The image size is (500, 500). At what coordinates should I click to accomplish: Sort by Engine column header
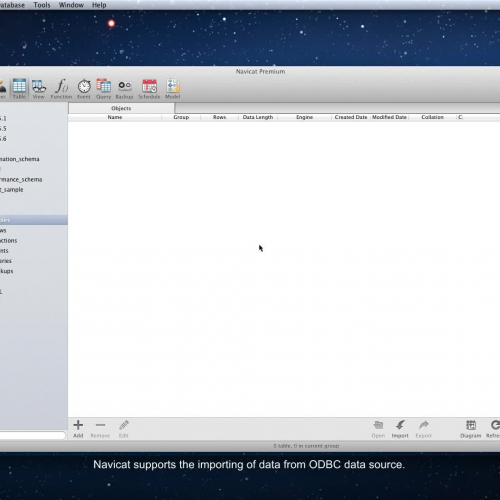pyautogui.click(x=304, y=117)
